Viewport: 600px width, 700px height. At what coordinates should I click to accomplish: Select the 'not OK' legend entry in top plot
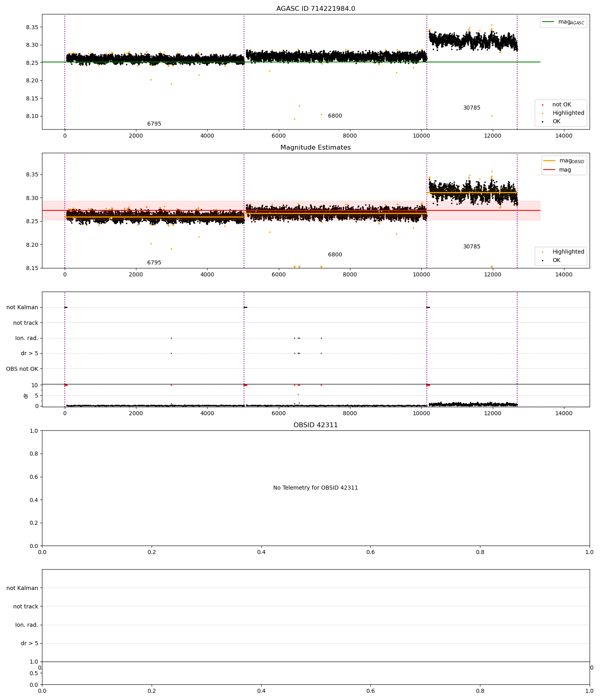click(x=562, y=105)
